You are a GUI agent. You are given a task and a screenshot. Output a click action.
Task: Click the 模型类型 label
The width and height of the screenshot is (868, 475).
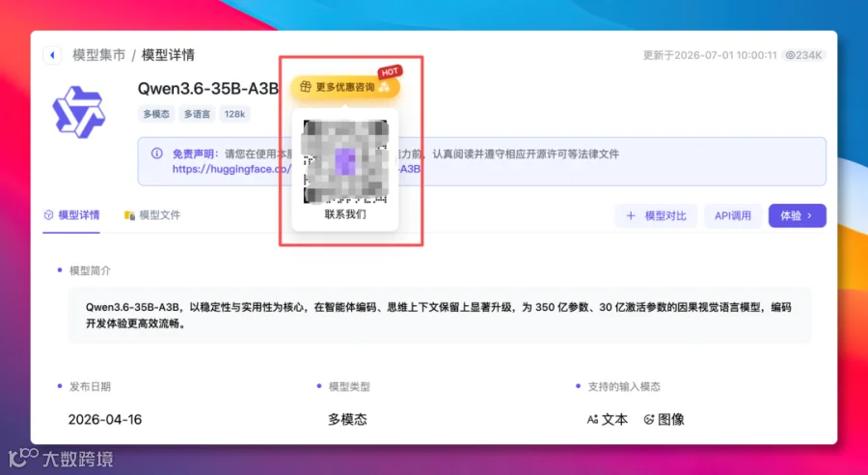click(349, 387)
